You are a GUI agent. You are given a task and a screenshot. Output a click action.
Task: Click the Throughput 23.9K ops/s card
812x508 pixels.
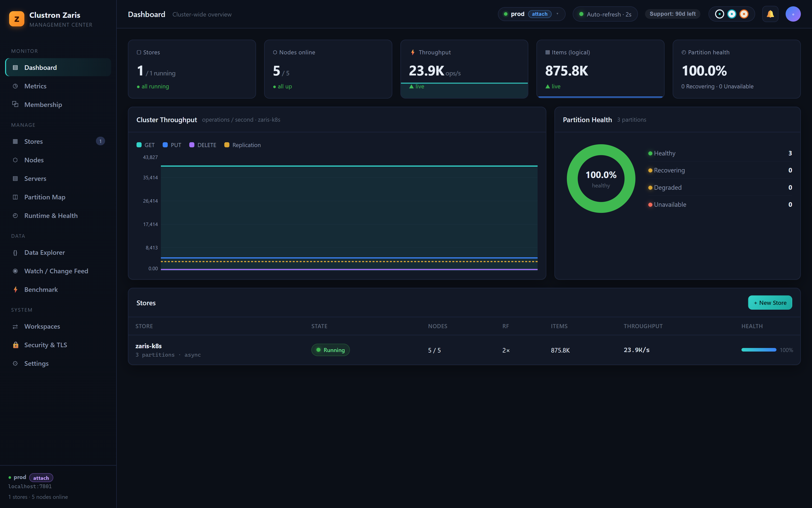point(464,69)
